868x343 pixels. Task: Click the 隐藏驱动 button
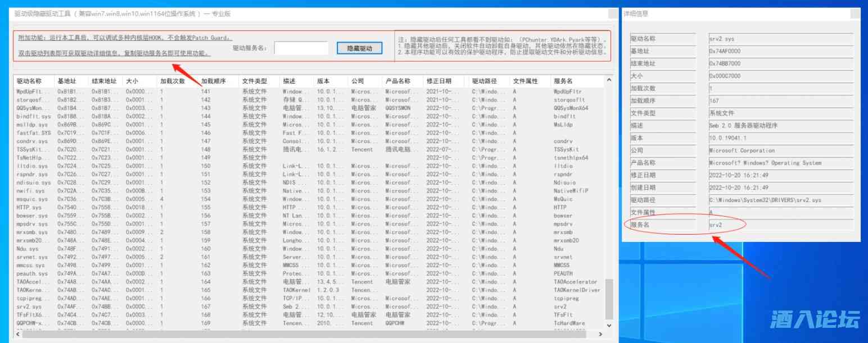click(x=360, y=48)
